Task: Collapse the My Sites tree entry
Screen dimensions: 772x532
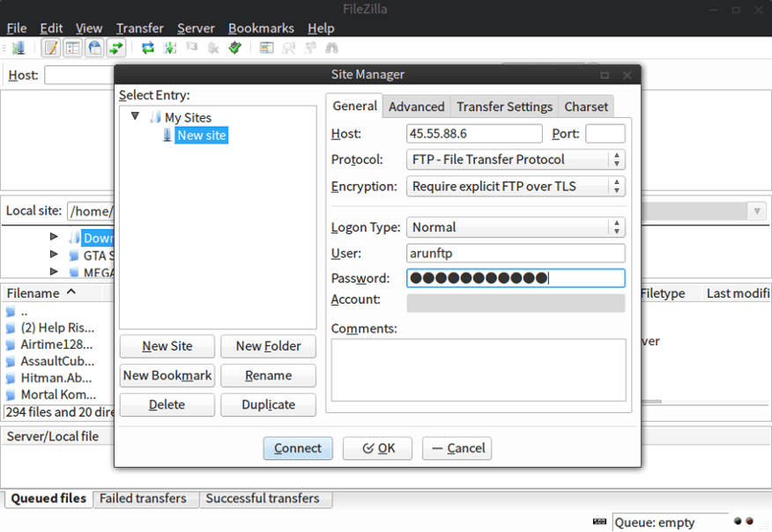Action: coord(135,116)
